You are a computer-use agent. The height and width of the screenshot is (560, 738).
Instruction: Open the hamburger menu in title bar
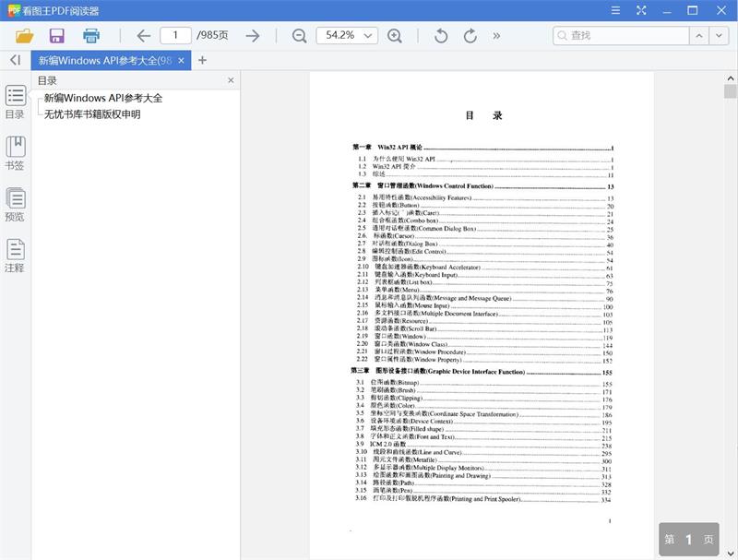coord(615,10)
